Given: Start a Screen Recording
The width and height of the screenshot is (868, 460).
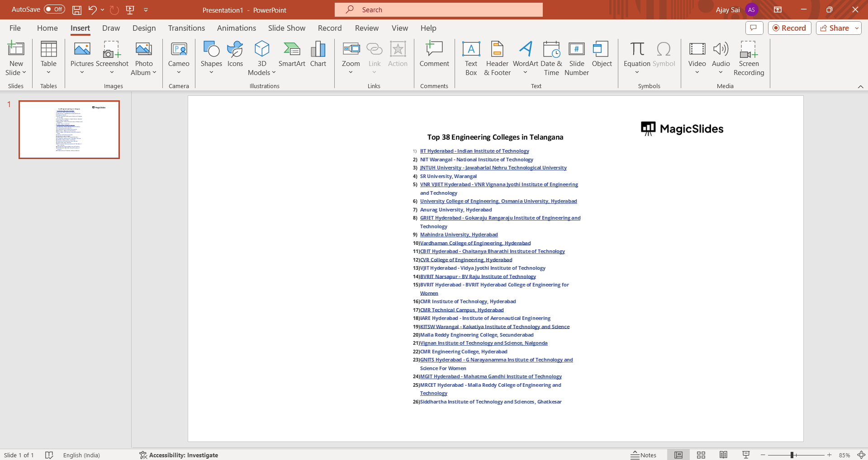Looking at the screenshot, I should pos(749,59).
